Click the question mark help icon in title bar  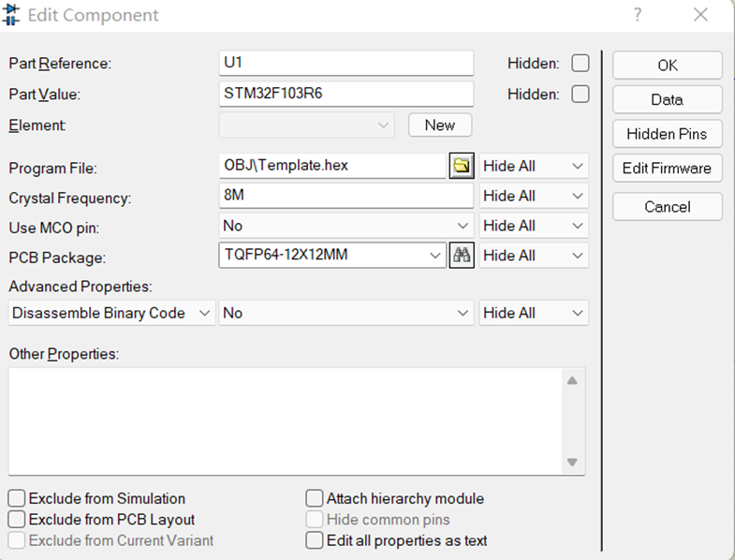(x=638, y=15)
